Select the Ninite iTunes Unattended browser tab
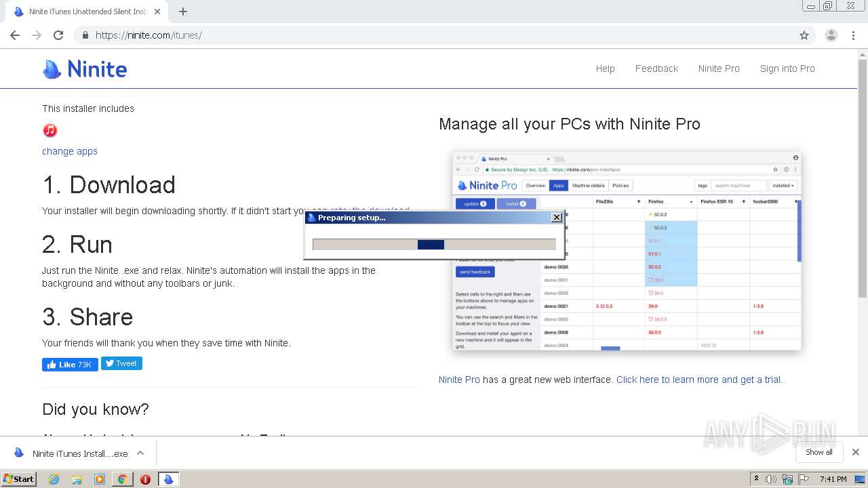Image resolution: width=868 pixels, height=488 pixels. 87,12
